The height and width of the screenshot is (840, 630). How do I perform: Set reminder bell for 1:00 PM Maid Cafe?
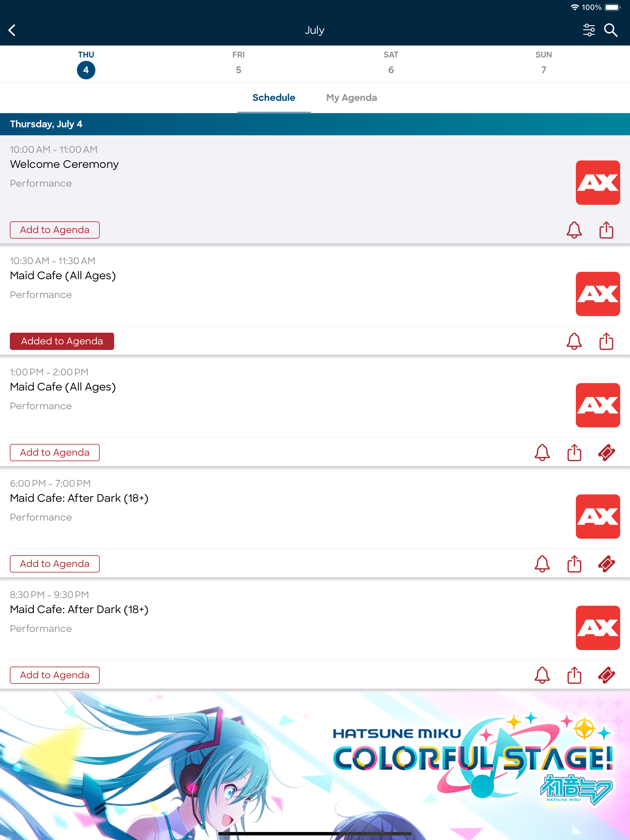coord(542,453)
